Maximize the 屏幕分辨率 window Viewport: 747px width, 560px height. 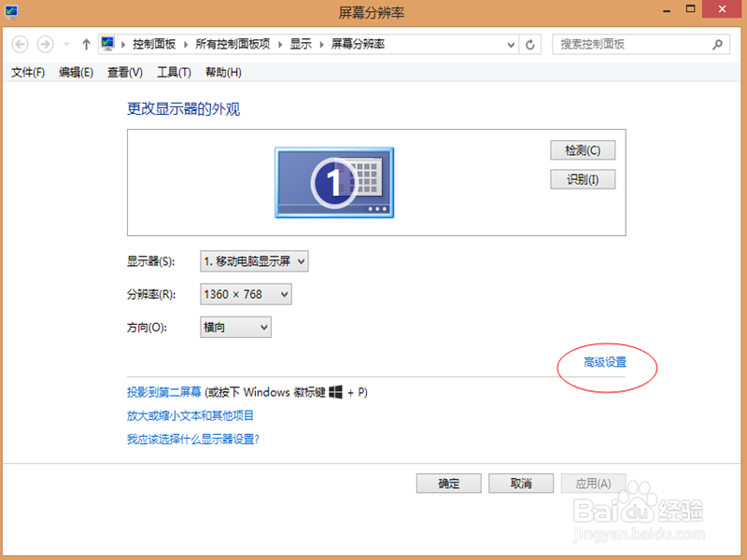click(690, 9)
